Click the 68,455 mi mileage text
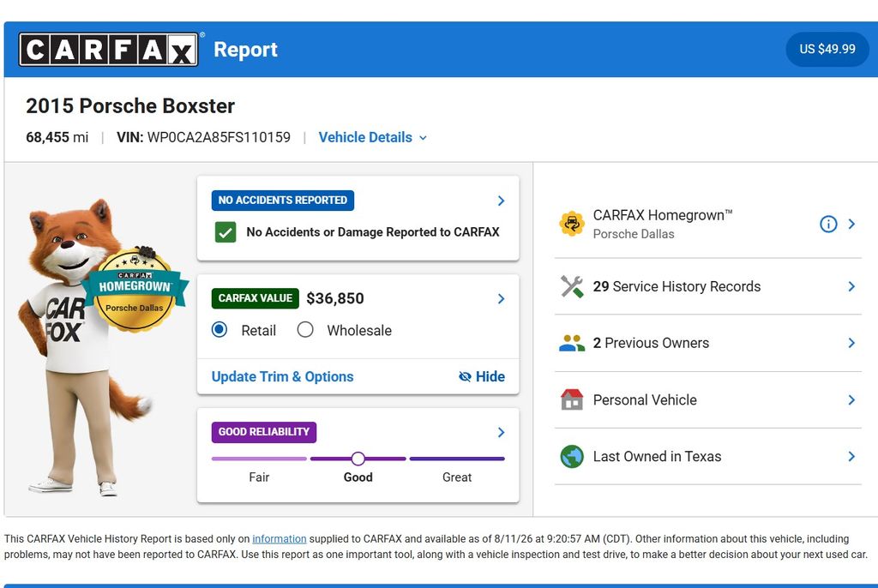 pyautogui.click(x=57, y=138)
